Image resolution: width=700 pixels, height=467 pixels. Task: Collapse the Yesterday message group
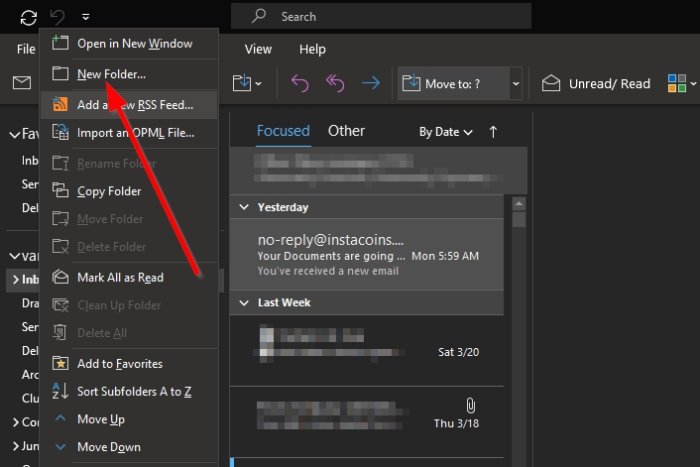(244, 207)
